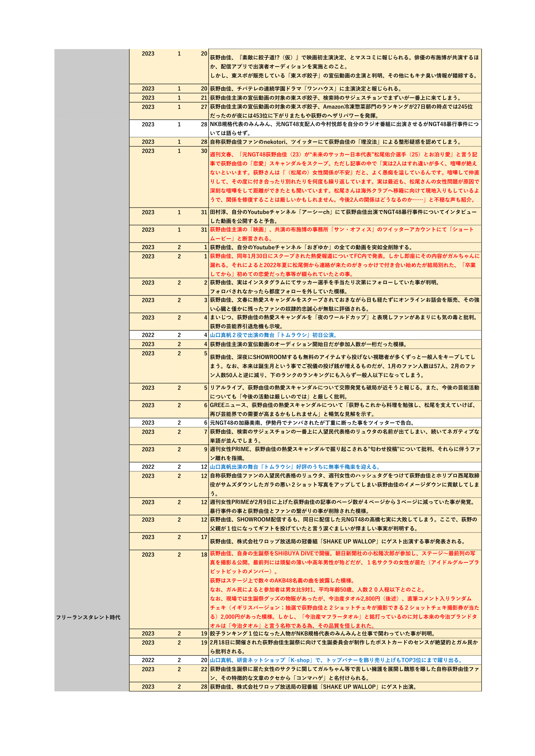Select text beginning '荻野由佳、『素敵に餃子道!?（仮）』で映画初主演決定'
Screen dimensions: 535x756
[344, 67]
